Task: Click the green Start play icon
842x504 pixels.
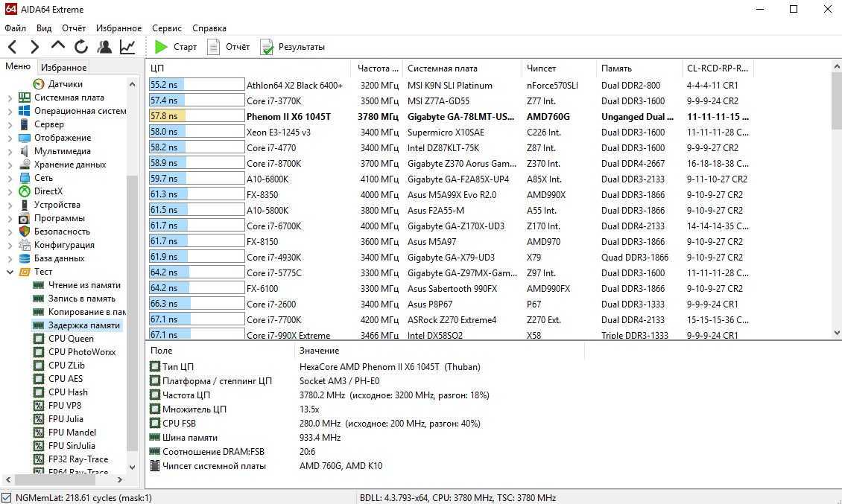Action: [x=161, y=47]
